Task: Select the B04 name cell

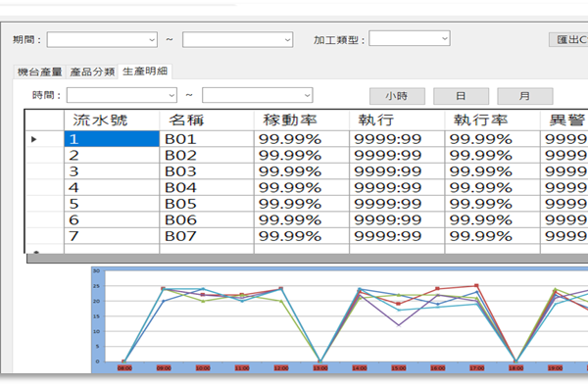Action: (x=207, y=187)
